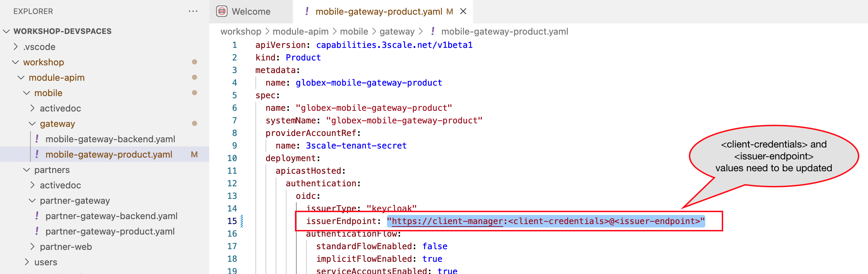
Task: Click '3scale-tenant-secret' value
Action: click(x=356, y=145)
